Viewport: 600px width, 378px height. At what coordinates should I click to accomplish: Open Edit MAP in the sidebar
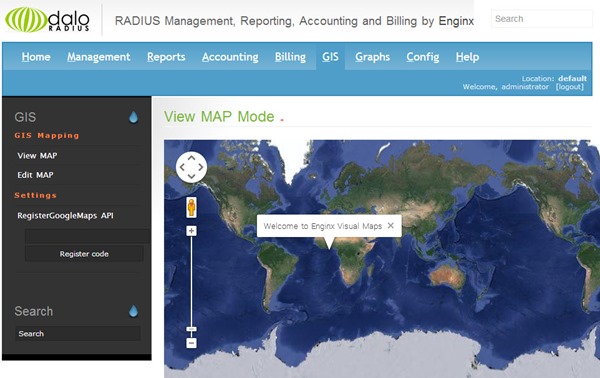pos(35,175)
